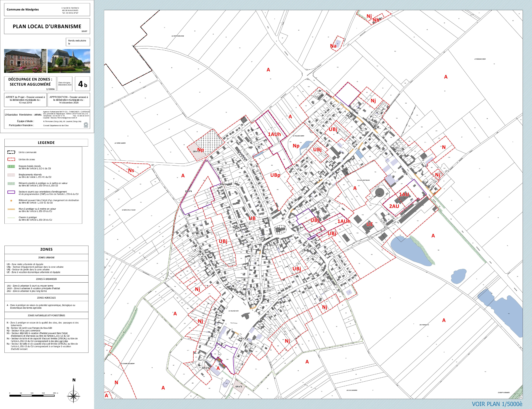Click the LE CHAMP DAUBIGNY place name
Screen dimensions: 532x409
128,363
